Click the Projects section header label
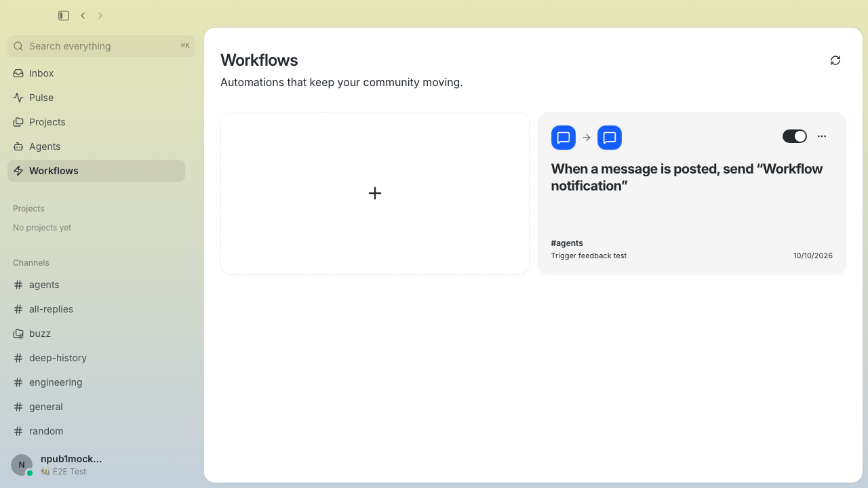Image resolution: width=868 pixels, height=488 pixels. coord(28,209)
